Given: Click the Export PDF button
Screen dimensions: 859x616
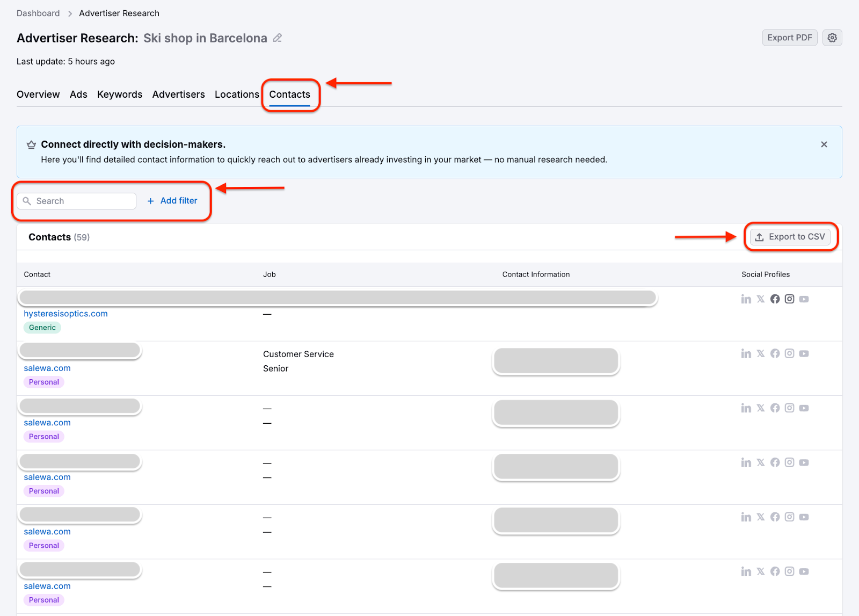Looking at the screenshot, I should tap(789, 38).
